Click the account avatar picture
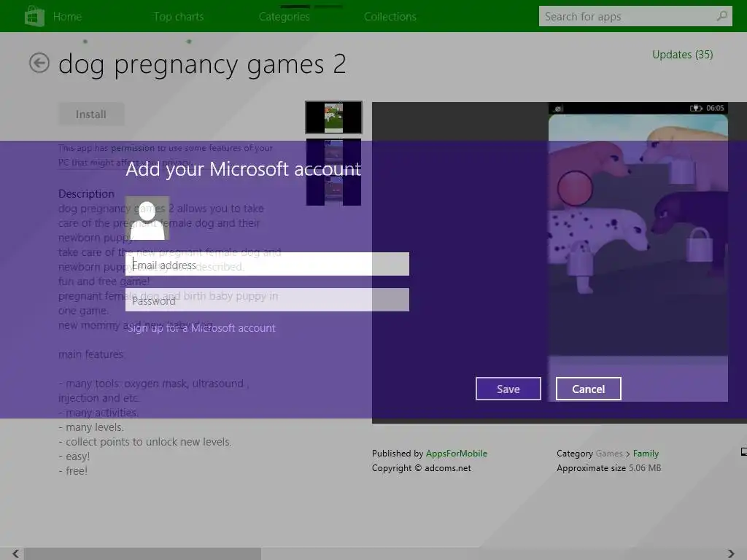 (x=147, y=218)
